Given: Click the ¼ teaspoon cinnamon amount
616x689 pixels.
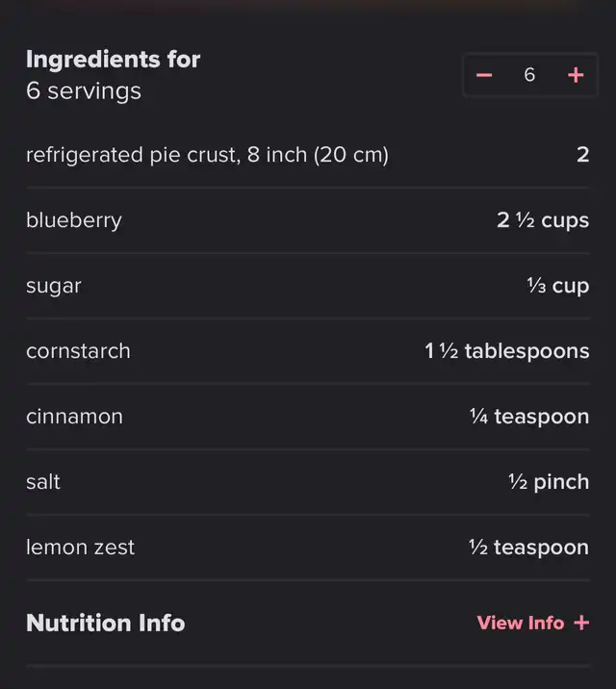Looking at the screenshot, I should pyautogui.click(x=529, y=417).
